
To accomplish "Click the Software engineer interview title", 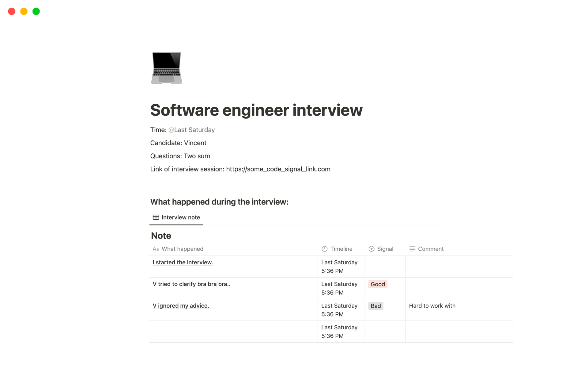I will coord(256,110).
